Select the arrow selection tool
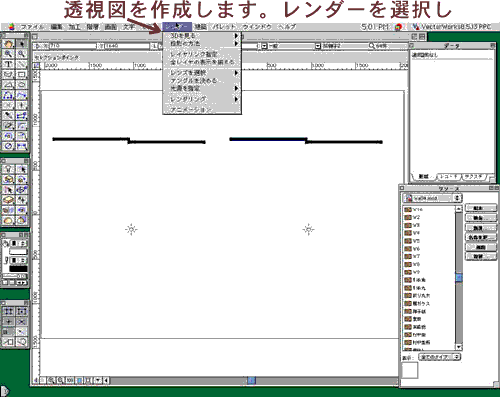This screenshot has height=397, width=500. tap(22, 44)
